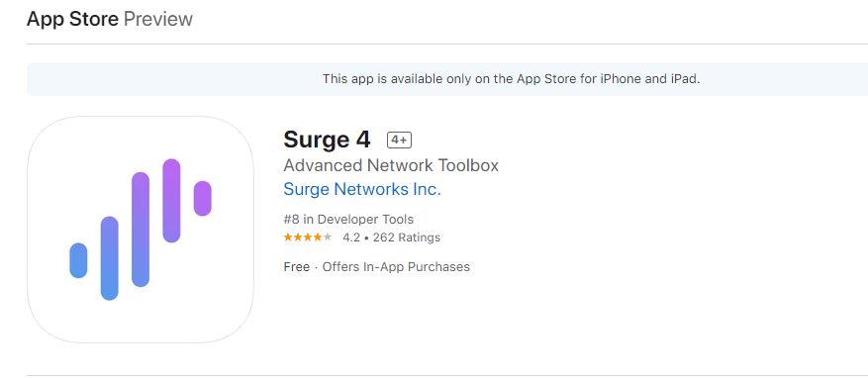Image resolution: width=868 pixels, height=378 pixels.
Task: Click the long blue-to-purple middle bar
Action: point(141,230)
